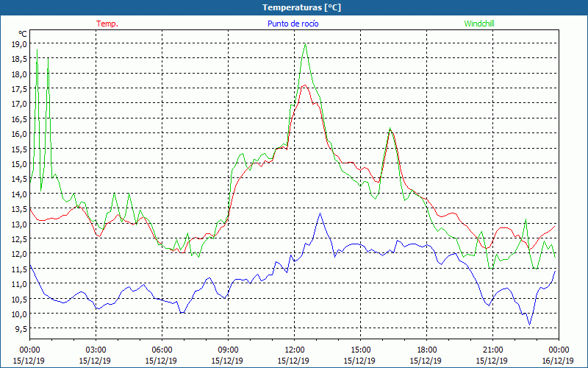This screenshot has height=368, width=588.
Task: Click the 09:00 time axis label
Action: pos(228,350)
